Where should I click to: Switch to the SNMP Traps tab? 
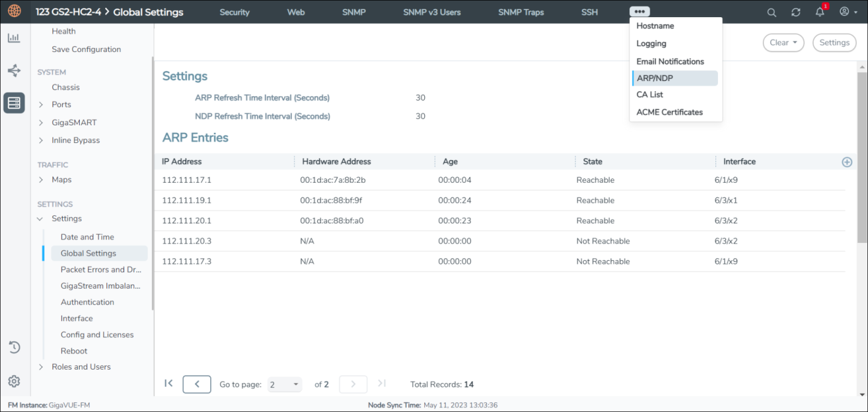(520, 12)
